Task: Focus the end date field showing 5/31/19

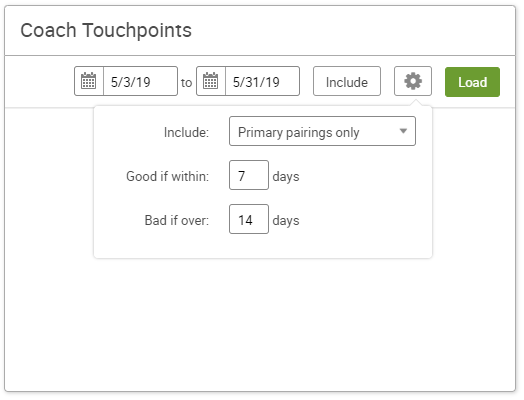Action: [262, 81]
